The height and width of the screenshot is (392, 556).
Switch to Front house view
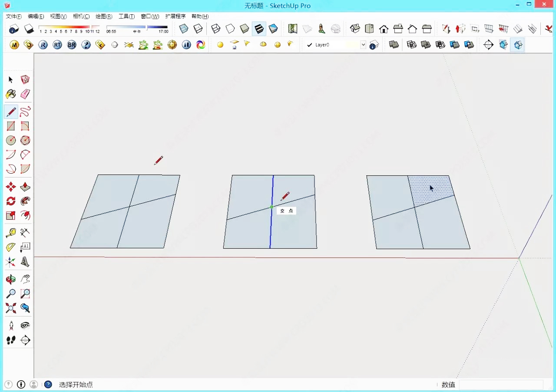pos(384,29)
